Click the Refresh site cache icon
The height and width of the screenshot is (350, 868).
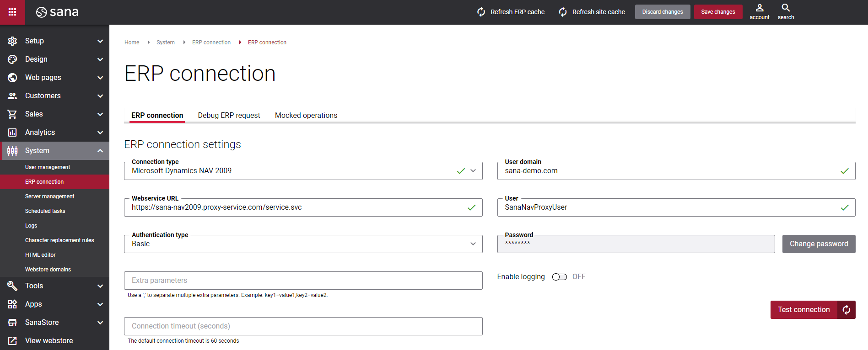tap(563, 12)
